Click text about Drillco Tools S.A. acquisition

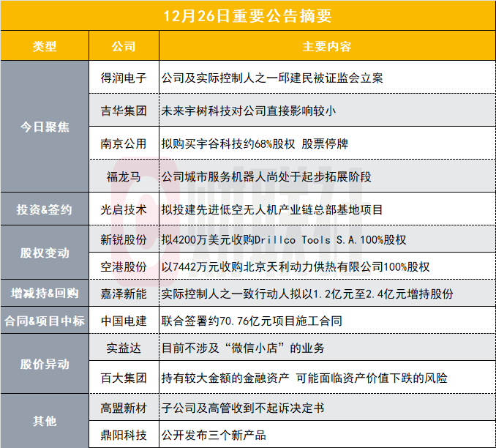[x=284, y=239]
